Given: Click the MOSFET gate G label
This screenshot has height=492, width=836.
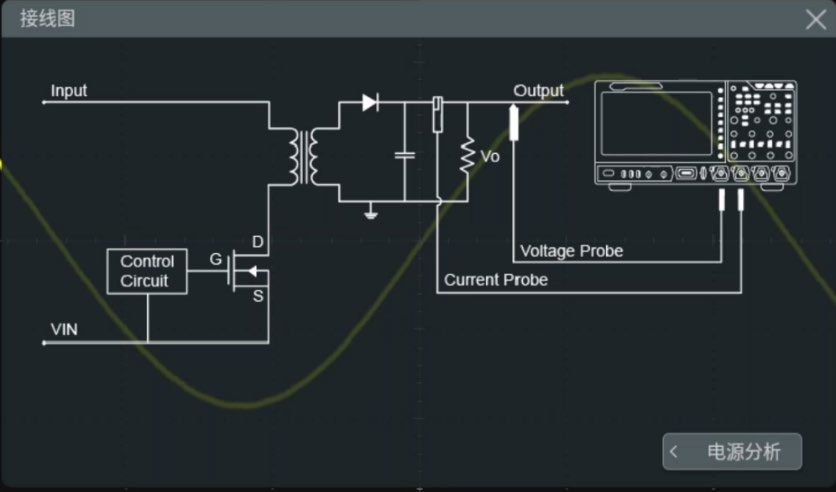Looking at the screenshot, I should coord(215,259).
